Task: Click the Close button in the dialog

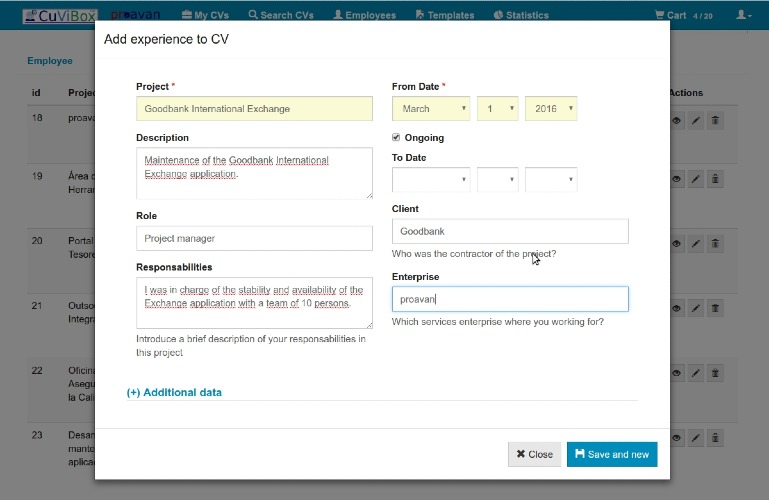Action: pos(535,454)
